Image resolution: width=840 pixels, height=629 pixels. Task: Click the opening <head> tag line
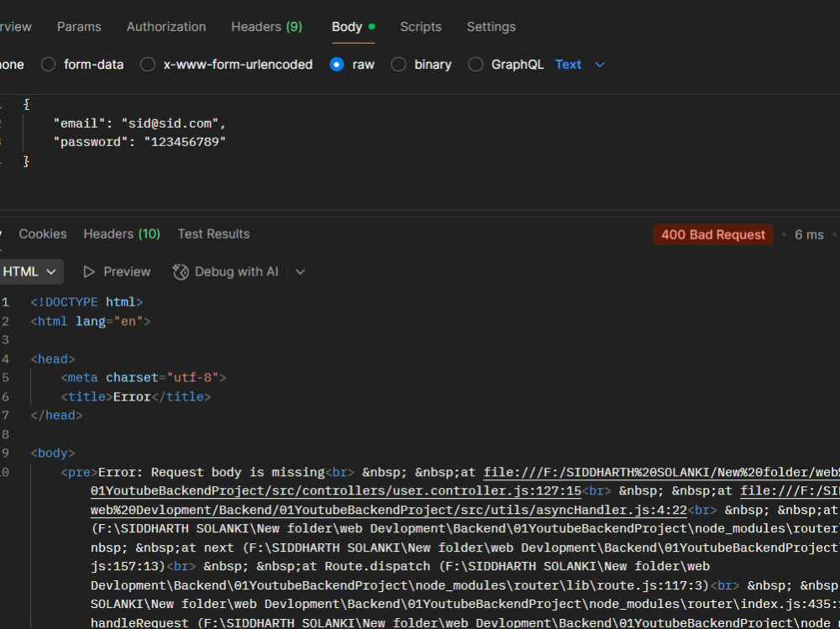(x=52, y=359)
